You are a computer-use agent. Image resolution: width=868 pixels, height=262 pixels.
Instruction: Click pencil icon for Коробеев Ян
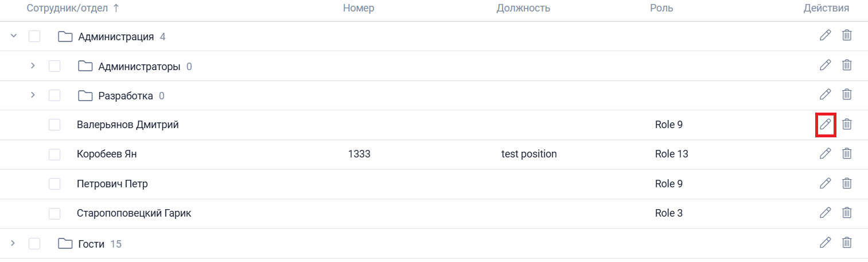click(825, 153)
